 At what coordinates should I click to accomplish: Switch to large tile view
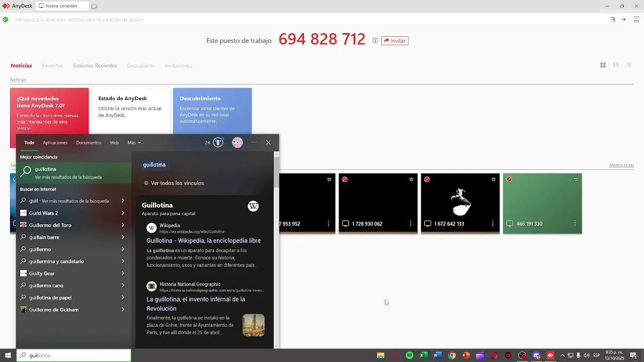603,65
